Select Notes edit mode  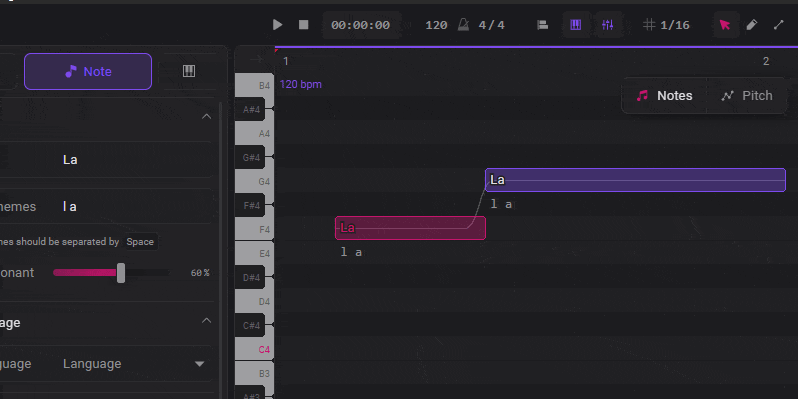pos(664,96)
